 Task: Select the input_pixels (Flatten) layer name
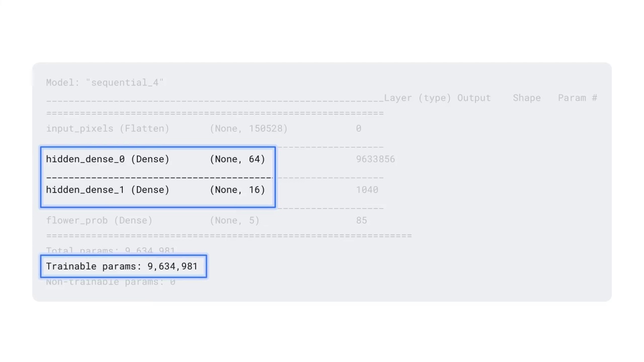[x=108, y=129]
